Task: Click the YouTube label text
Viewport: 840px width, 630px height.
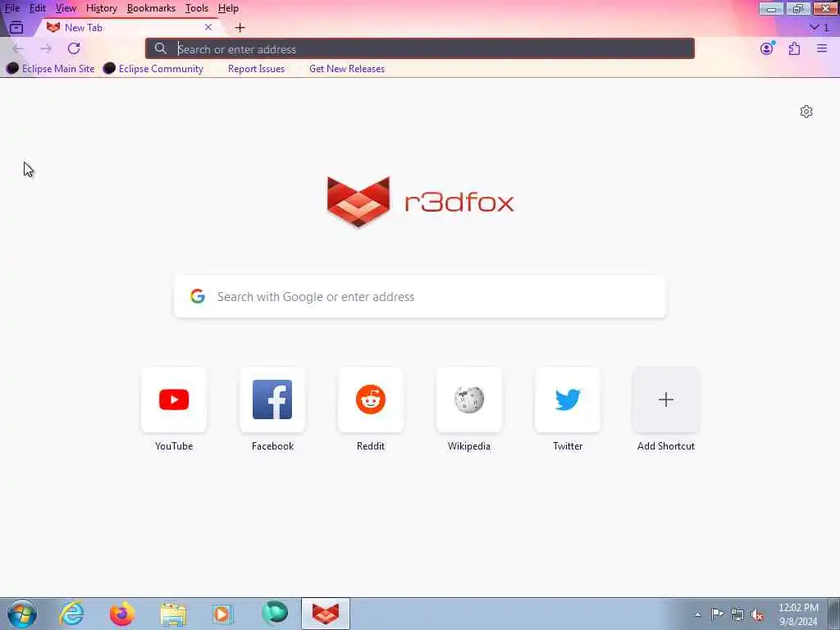Action: coord(174,446)
